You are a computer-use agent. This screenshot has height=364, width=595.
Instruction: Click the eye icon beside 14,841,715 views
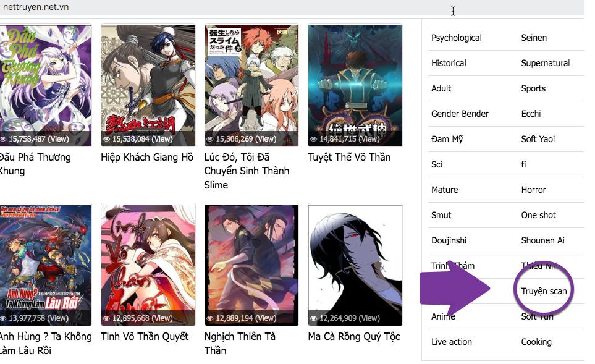(x=313, y=139)
